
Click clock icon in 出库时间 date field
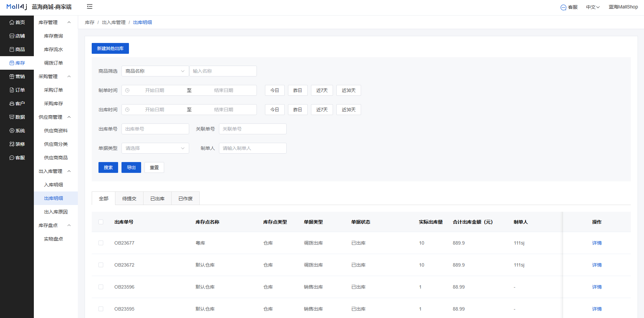tap(127, 110)
